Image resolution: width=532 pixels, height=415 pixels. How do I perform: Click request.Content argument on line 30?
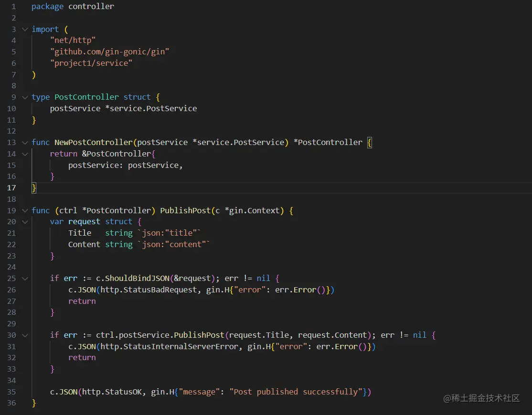[x=332, y=335]
